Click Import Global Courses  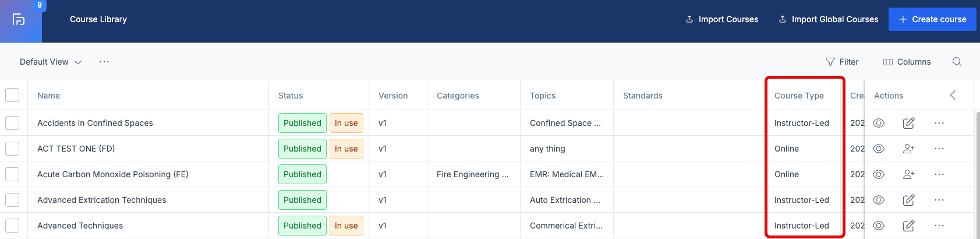(828, 19)
